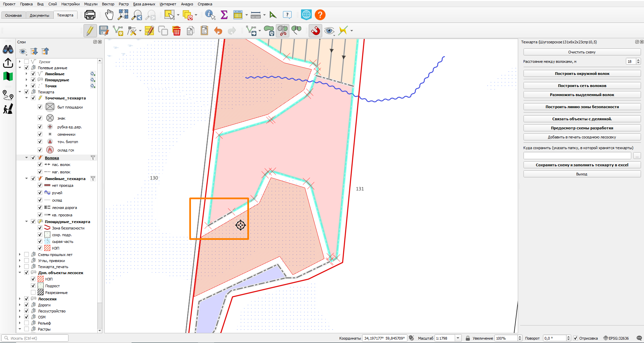644x343 pixels.
Task: Toggle the Отрисовка render checkbox
Action: tap(576, 338)
